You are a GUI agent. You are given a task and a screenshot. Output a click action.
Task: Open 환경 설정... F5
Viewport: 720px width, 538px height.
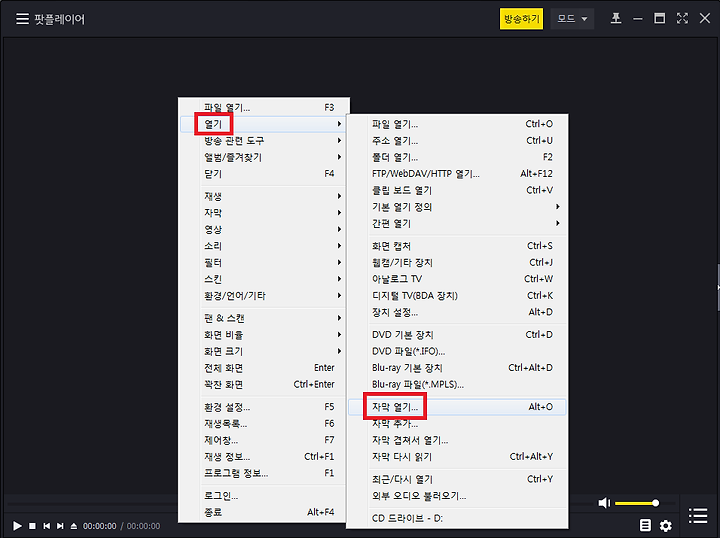pos(264,407)
